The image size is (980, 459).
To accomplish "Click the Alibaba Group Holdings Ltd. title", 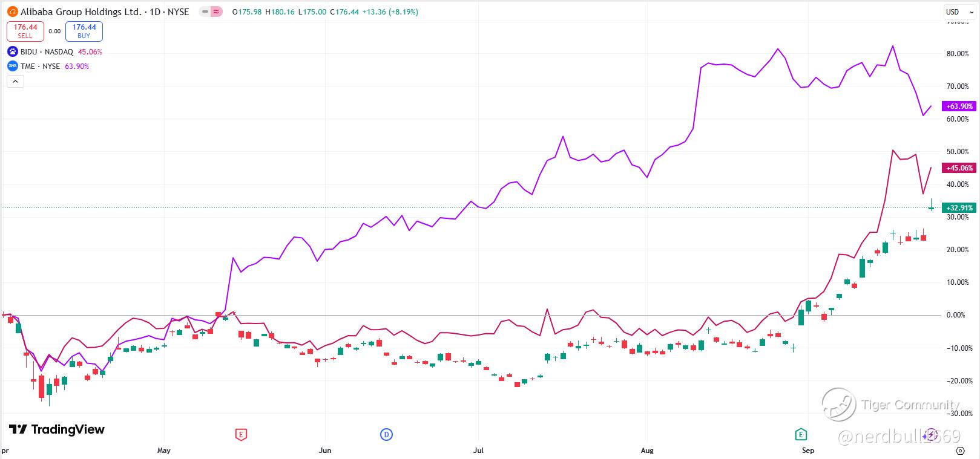I will tap(81, 11).
